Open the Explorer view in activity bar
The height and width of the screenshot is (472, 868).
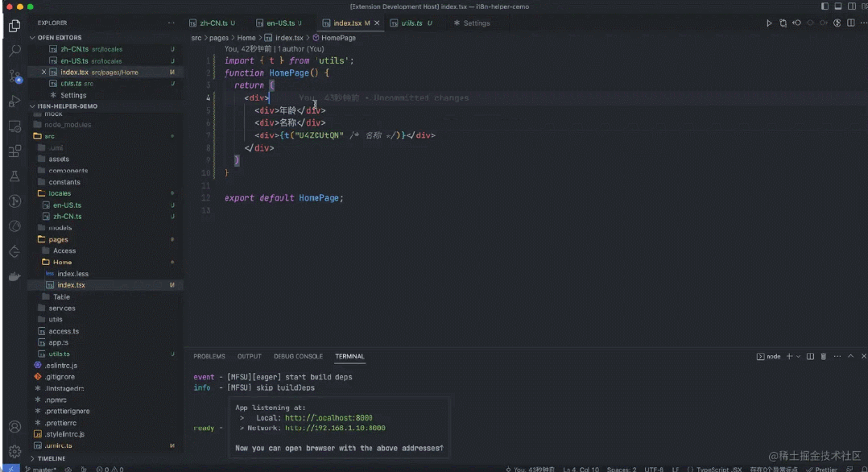15,26
